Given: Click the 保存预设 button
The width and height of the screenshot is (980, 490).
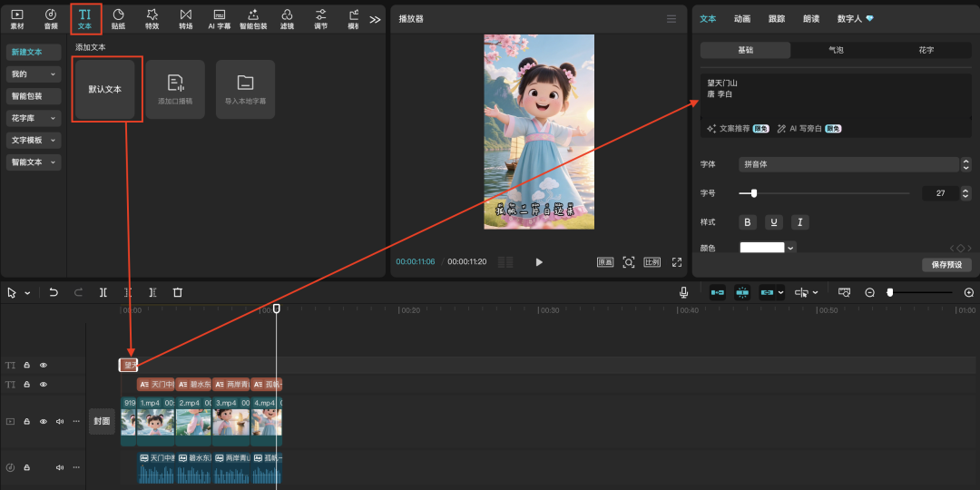Looking at the screenshot, I should (946, 265).
